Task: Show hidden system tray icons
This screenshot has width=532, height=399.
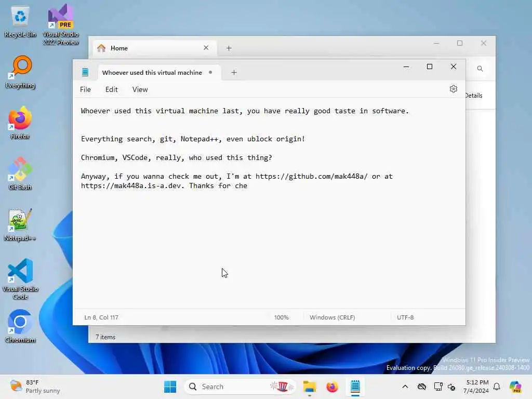Action: click(x=405, y=387)
